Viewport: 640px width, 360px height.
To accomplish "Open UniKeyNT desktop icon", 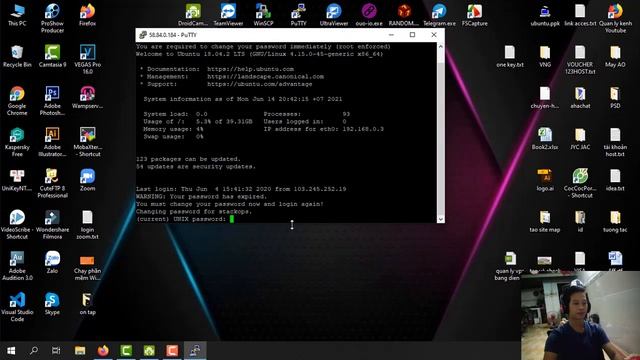I will point(17,180).
